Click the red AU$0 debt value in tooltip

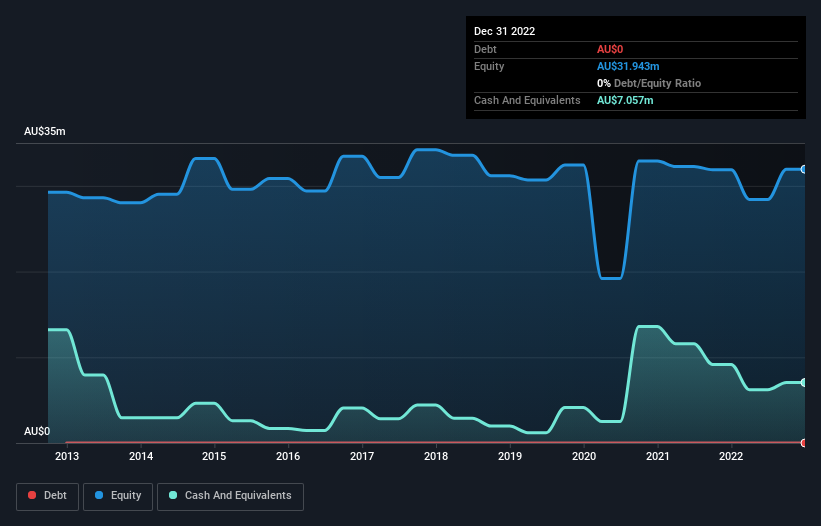pos(610,49)
